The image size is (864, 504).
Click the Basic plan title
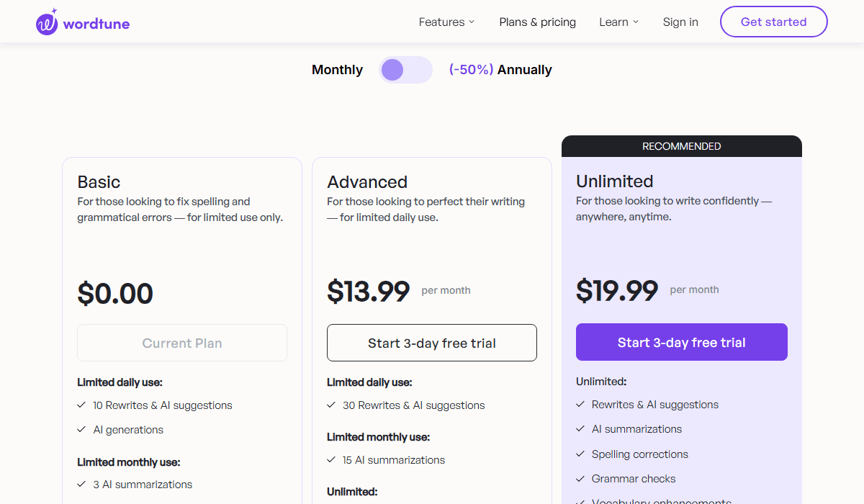[99, 182]
